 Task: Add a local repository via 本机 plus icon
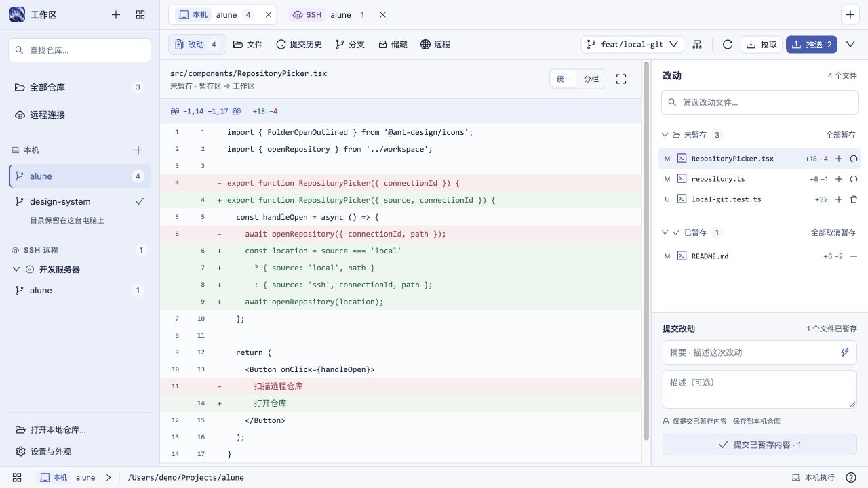(138, 150)
